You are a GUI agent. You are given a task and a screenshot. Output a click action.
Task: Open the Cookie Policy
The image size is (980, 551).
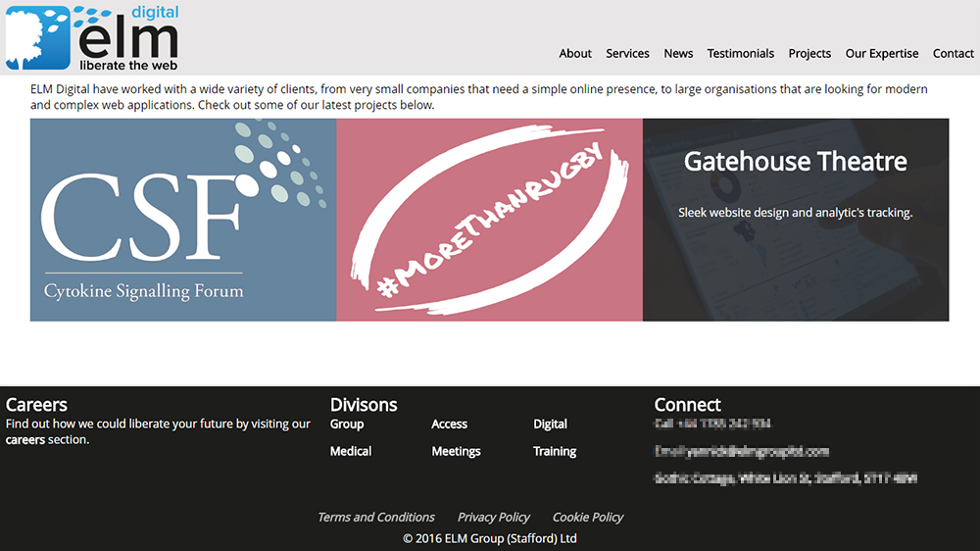[588, 518]
